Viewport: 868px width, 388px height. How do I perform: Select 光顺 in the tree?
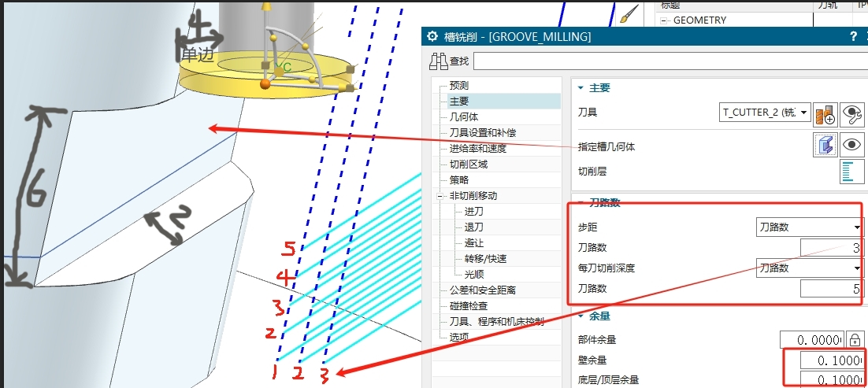coord(474,274)
